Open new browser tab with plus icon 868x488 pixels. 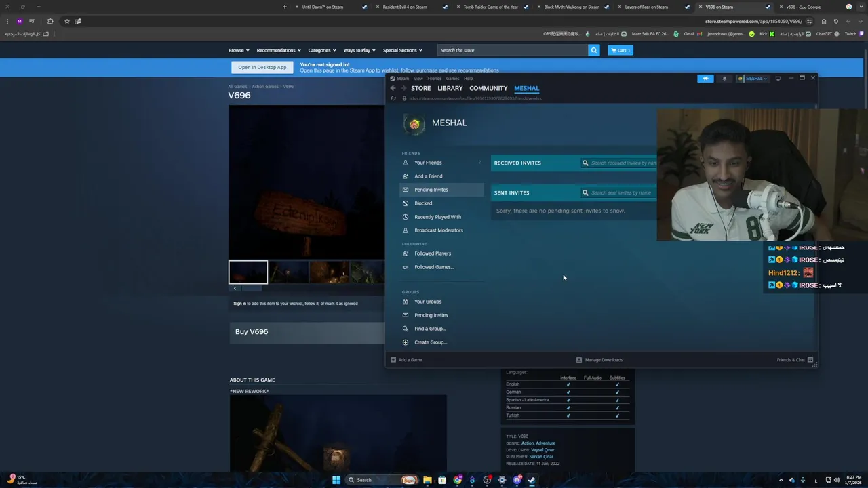point(285,7)
